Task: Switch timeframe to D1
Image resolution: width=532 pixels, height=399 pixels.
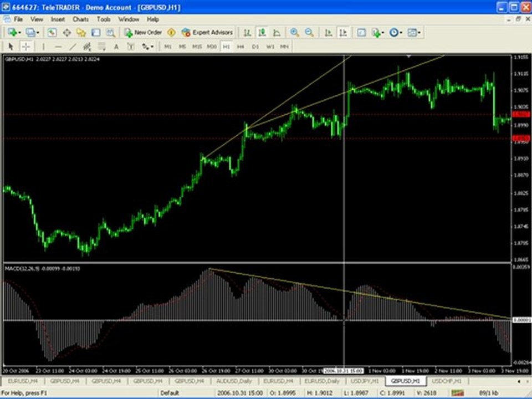Action: (x=255, y=47)
